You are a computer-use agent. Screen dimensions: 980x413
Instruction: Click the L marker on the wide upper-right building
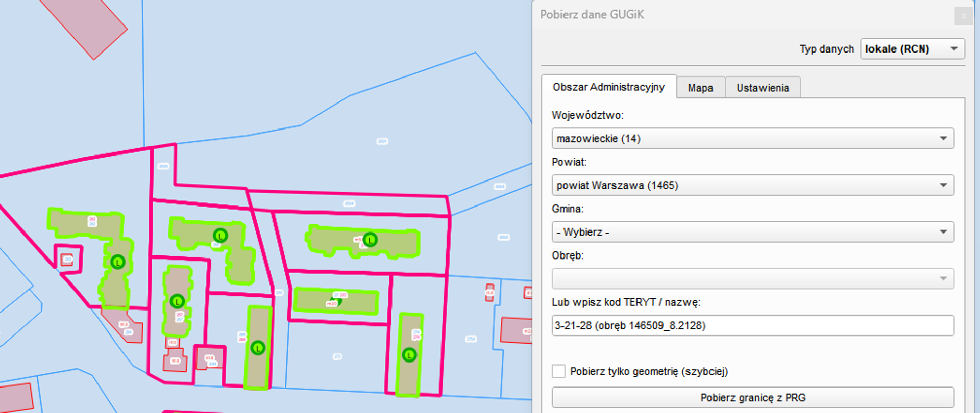[370, 240]
